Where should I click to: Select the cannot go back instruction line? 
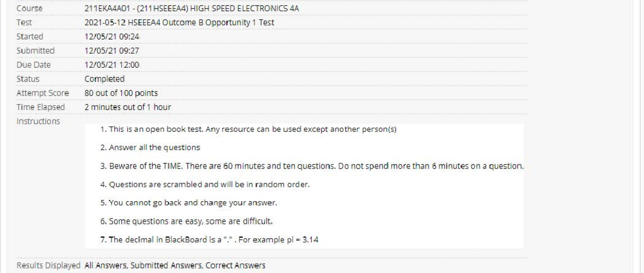(188, 203)
